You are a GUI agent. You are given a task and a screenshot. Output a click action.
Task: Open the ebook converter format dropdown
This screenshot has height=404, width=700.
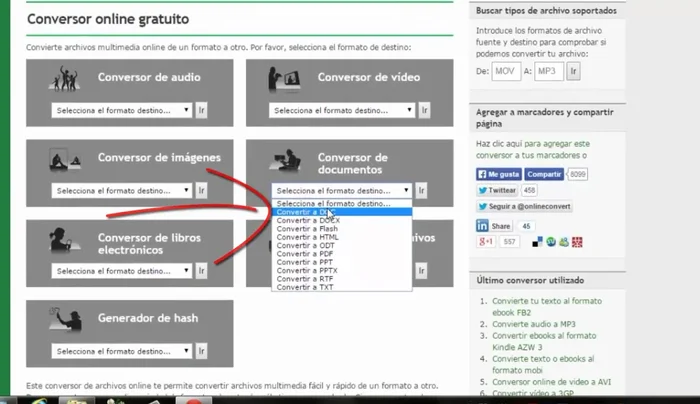tap(121, 271)
